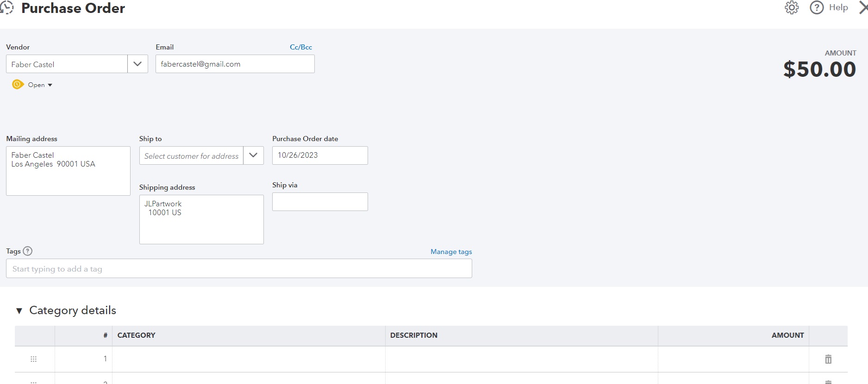Click the vendor Email input field

coord(235,64)
